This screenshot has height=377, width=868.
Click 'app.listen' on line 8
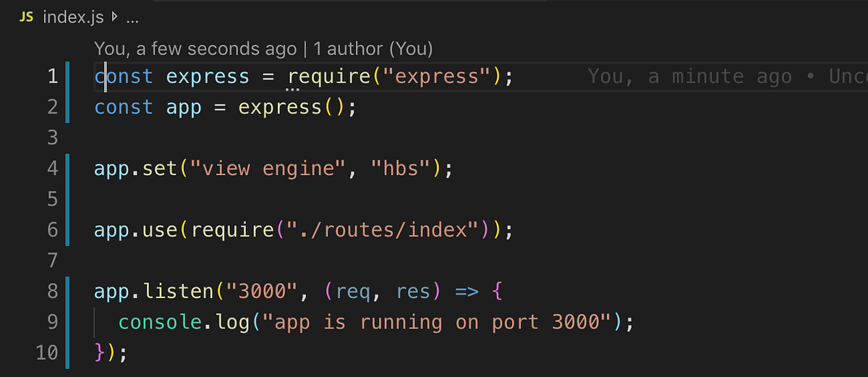pos(153,292)
